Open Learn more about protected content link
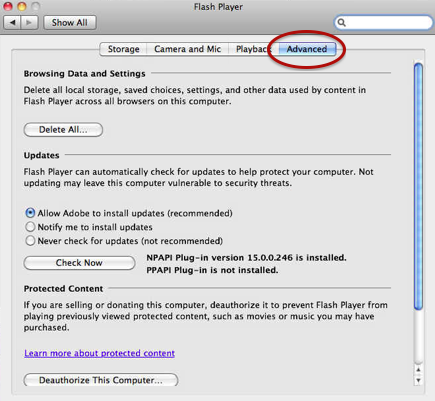The width and height of the screenshot is (435, 401). pyautogui.click(x=99, y=353)
